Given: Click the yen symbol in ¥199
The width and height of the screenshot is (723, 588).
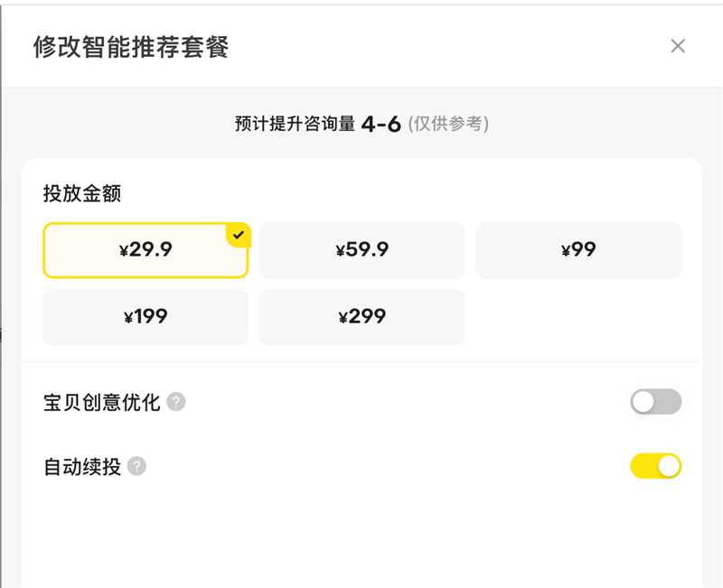Looking at the screenshot, I should click(128, 318).
